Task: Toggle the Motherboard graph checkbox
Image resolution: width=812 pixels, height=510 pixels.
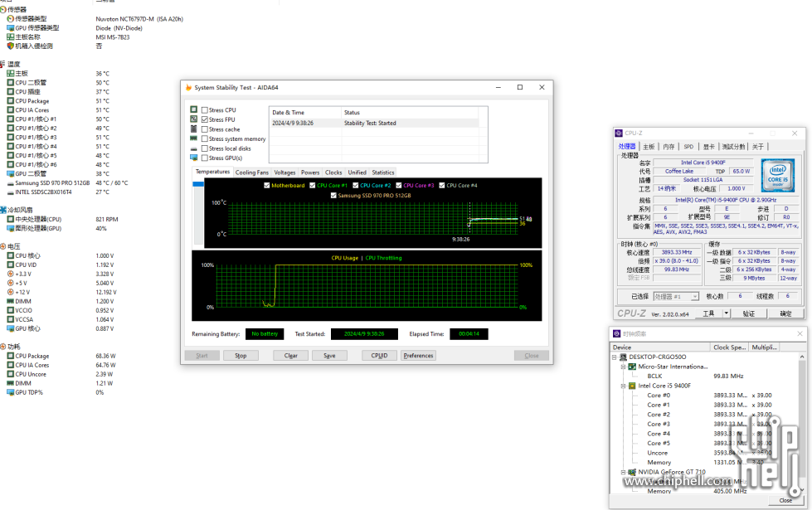Action: coord(267,186)
